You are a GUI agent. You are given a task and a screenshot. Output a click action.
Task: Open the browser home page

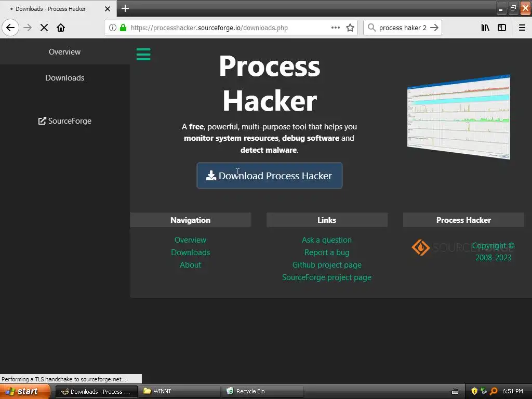[x=61, y=28]
